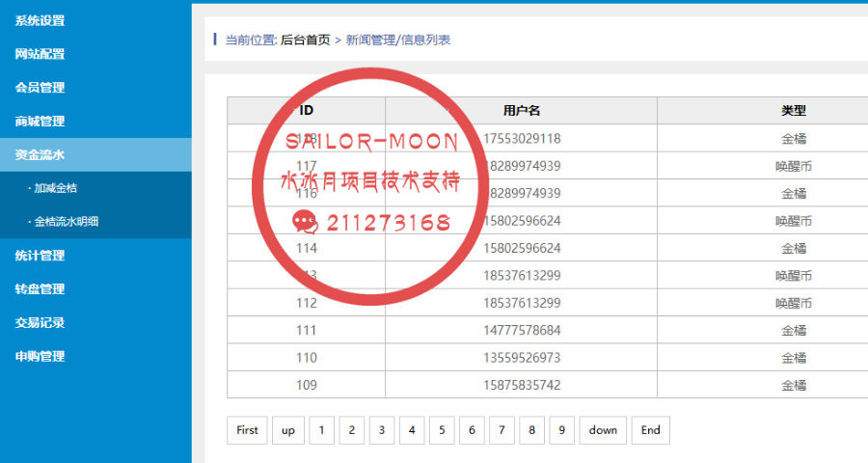
Task: Select username 17553029118 in the table
Action: pos(522,139)
